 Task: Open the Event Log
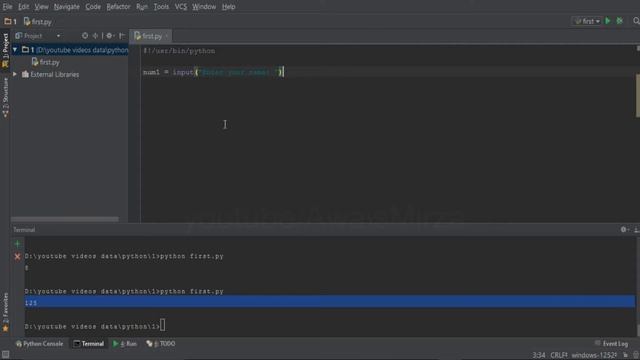611,344
